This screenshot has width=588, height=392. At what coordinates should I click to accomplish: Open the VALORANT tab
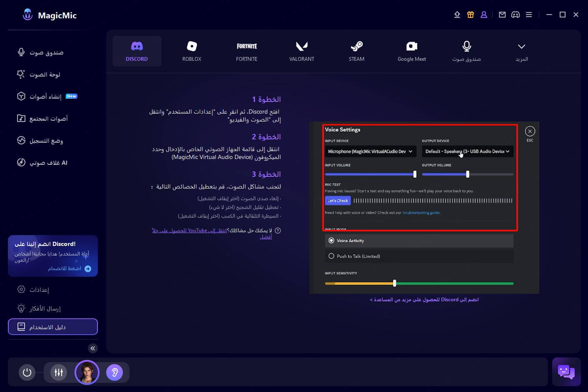point(301,51)
